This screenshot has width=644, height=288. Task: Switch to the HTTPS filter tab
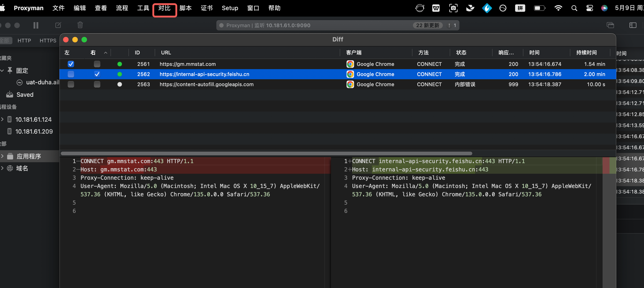pyautogui.click(x=48, y=41)
